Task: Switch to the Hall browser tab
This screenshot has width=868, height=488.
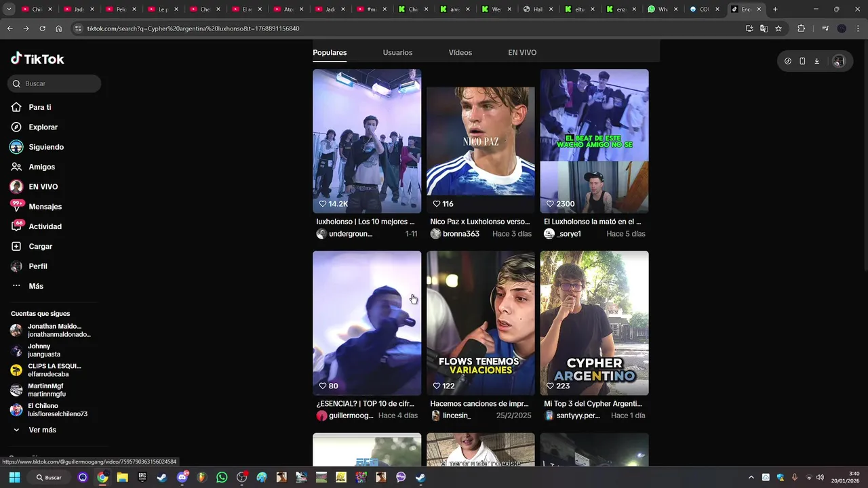Action: (539, 9)
